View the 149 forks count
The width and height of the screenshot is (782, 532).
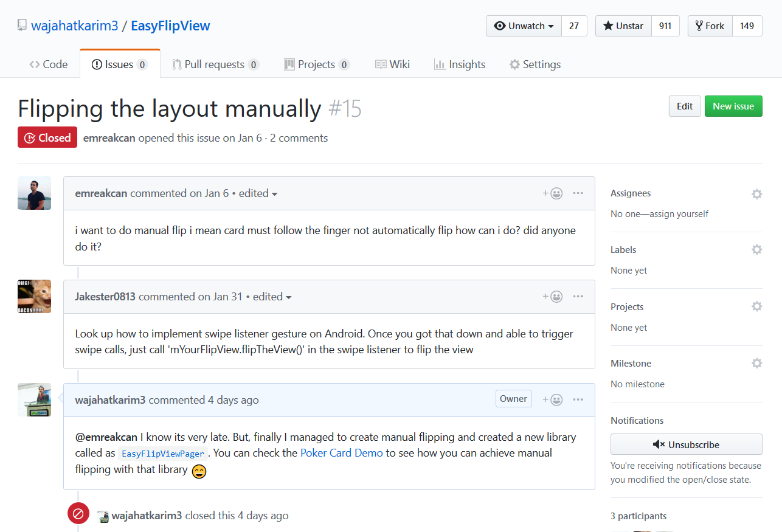[x=747, y=26]
